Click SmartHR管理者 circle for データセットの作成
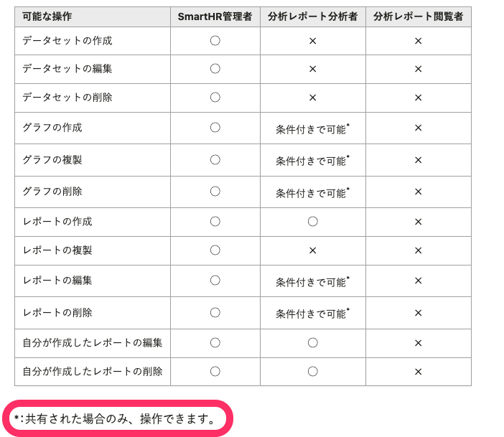Image resolution: width=504 pixels, height=437 pixels. (215, 41)
